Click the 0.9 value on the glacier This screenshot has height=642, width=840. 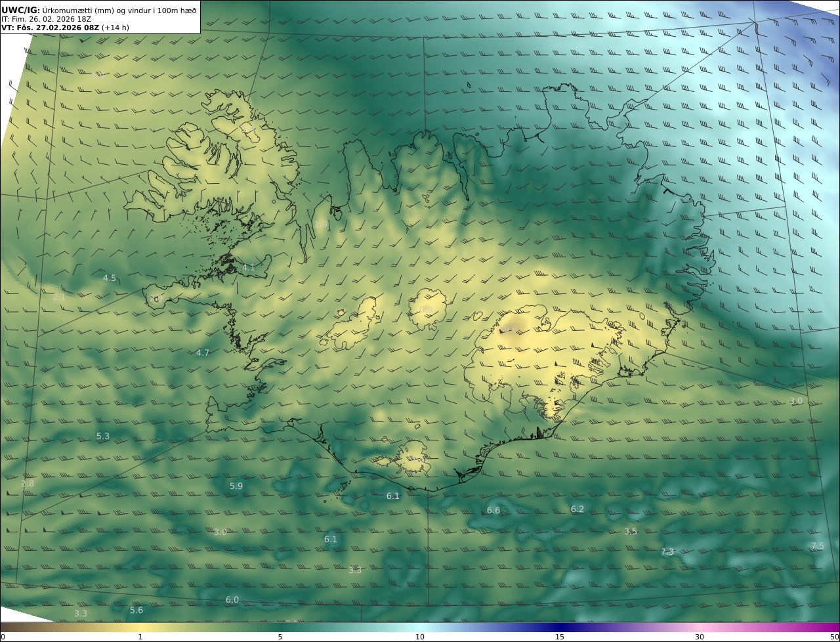click(426, 310)
